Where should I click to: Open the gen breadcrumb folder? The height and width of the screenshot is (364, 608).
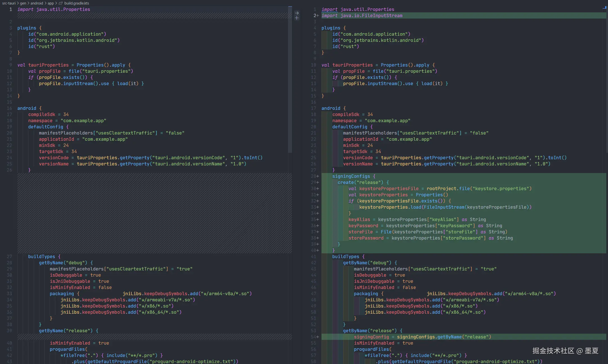(x=23, y=3)
